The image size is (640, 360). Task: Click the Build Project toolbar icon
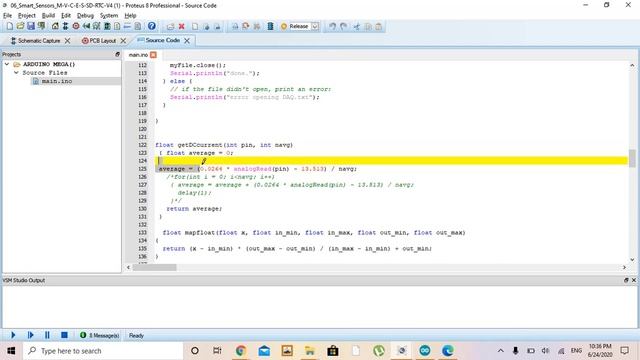tap(235, 27)
